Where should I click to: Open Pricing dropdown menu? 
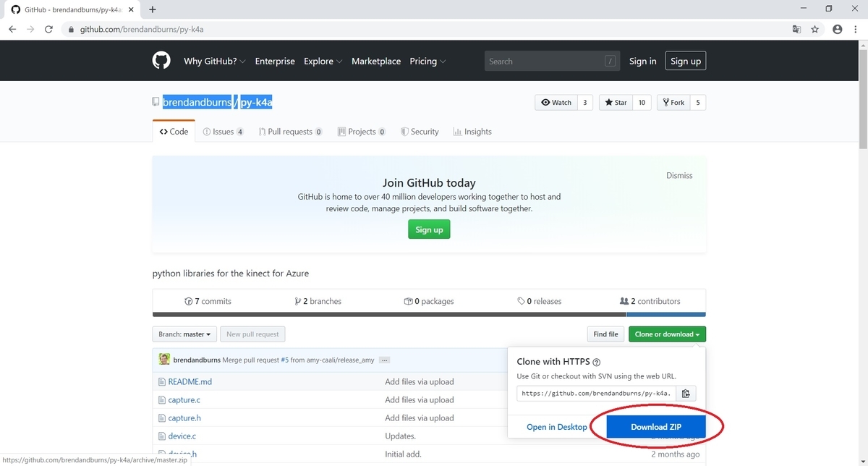coord(427,62)
